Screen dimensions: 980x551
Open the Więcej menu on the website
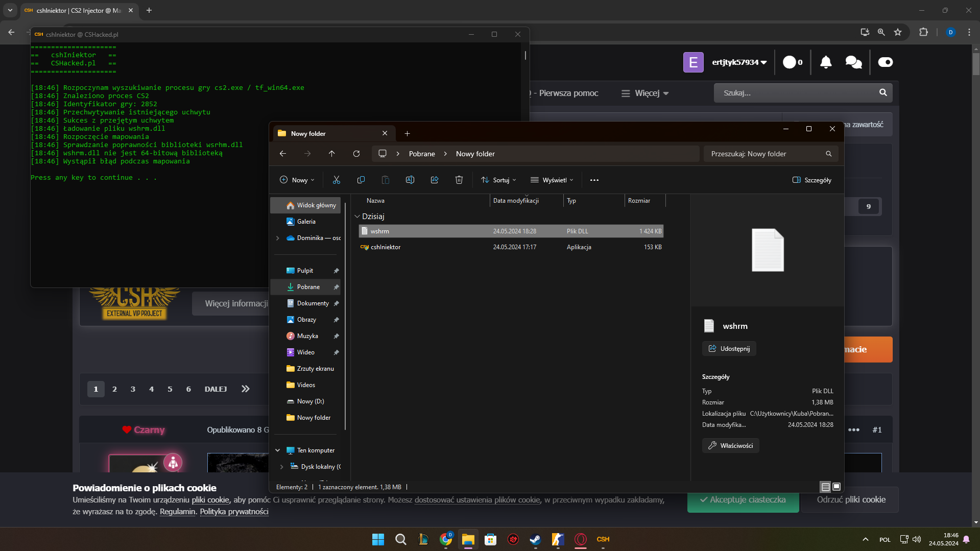[x=646, y=93]
